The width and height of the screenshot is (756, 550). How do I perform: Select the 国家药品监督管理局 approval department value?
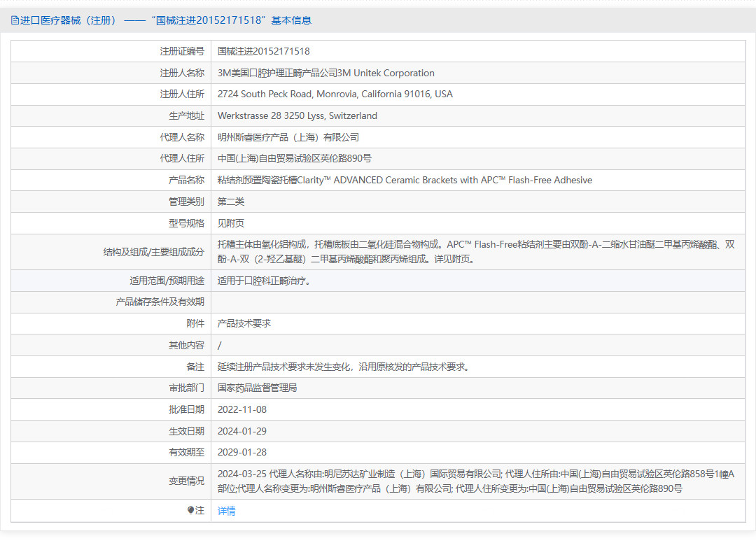[x=257, y=388]
